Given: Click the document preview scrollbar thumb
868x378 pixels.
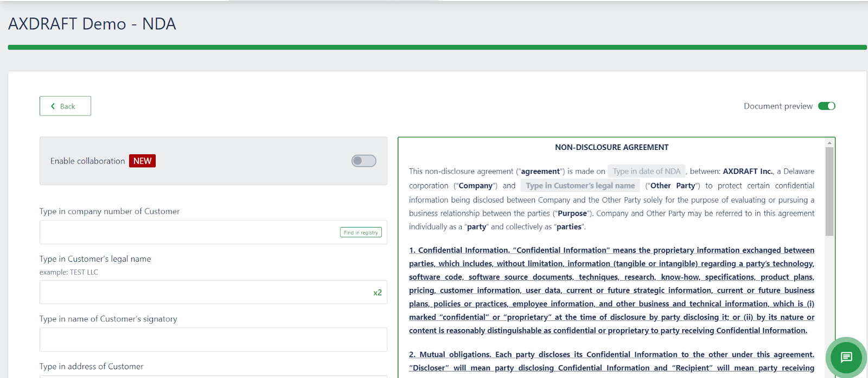Looking at the screenshot, I should 829,191.
